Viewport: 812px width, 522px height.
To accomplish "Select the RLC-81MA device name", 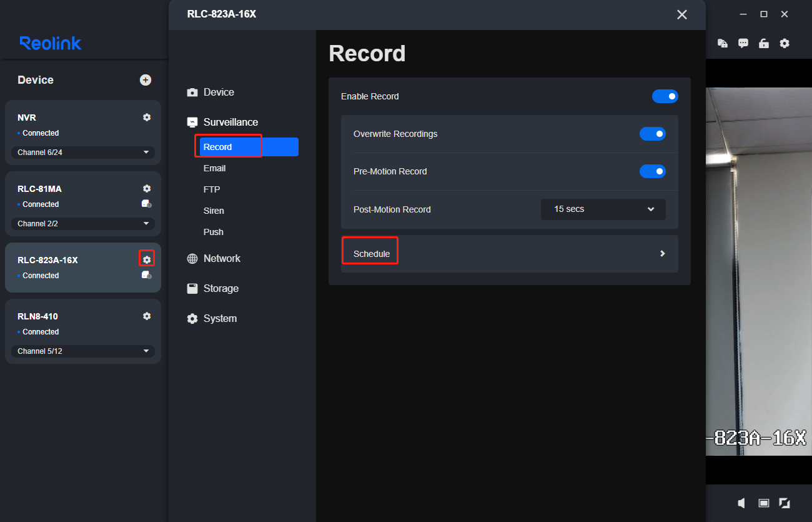I will pyautogui.click(x=39, y=189).
